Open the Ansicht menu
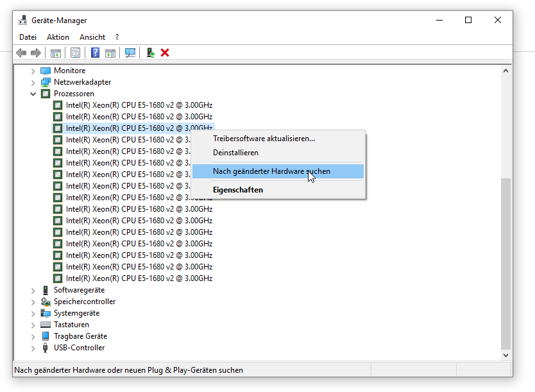Viewport: 535px width, 392px height. 92,37
